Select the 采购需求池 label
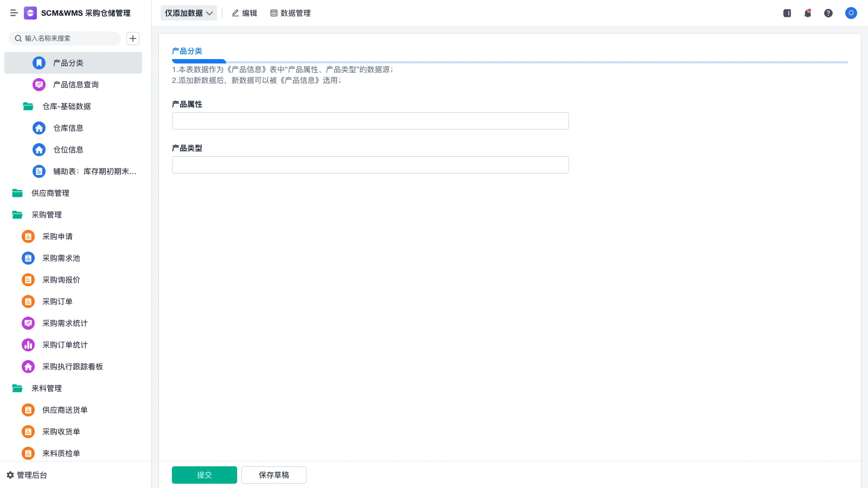The height and width of the screenshot is (488, 868). pos(61,258)
